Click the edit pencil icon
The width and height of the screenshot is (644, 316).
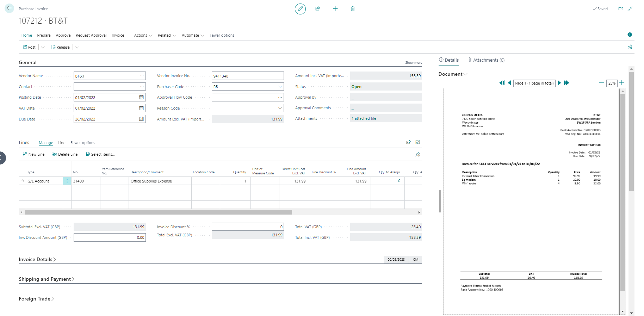[x=300, y=9]
